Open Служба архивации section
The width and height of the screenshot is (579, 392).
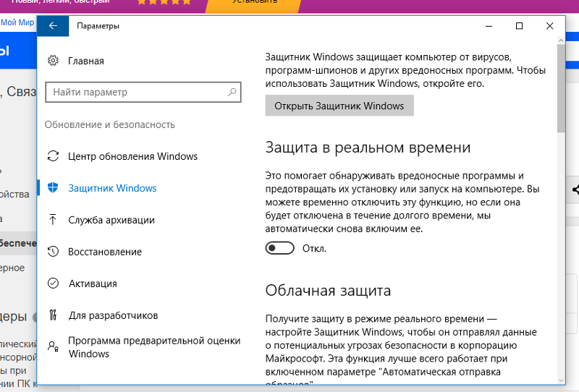point(111,220)
